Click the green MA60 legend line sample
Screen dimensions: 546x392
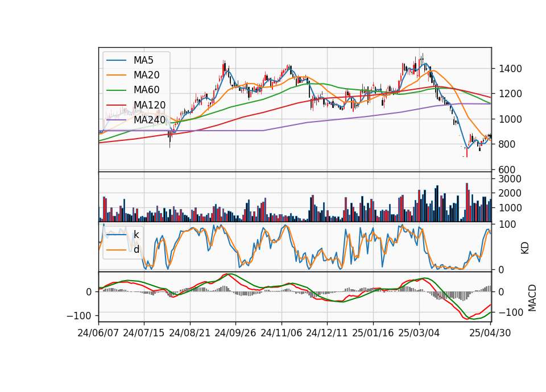tap(116, 90)
